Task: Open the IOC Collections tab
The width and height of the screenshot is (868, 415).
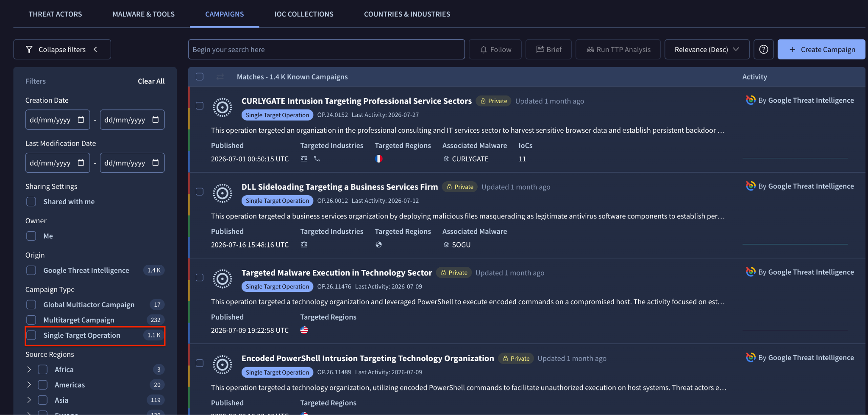Action: (304, 14)
